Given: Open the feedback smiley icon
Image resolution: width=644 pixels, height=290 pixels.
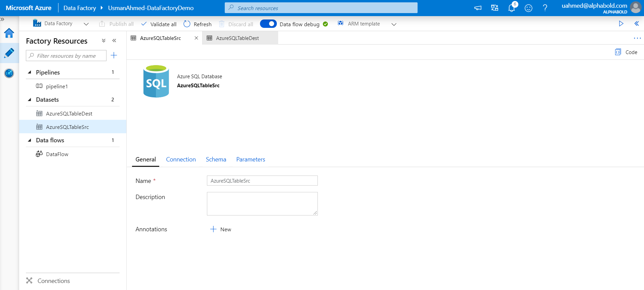Looking at the screenshot, I should pos(528,8).
